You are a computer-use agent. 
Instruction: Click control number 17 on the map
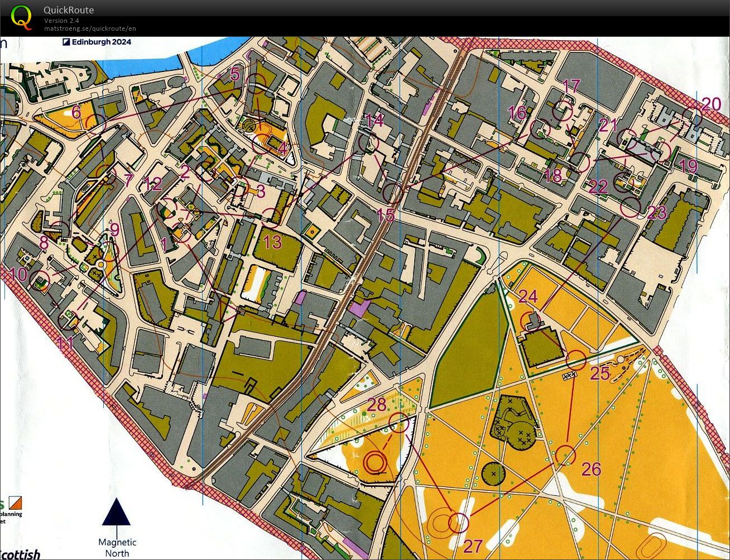tap(571, 86)
